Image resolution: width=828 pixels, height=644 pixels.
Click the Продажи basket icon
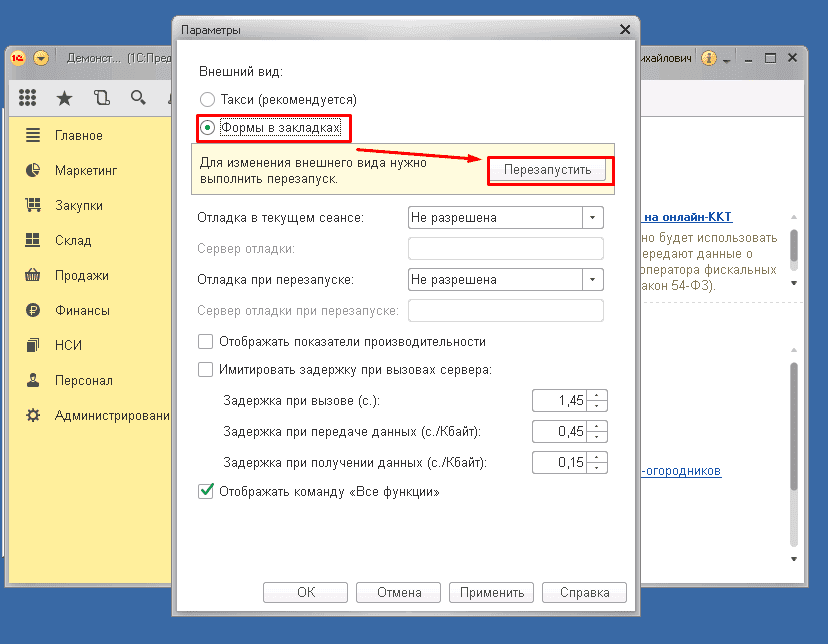click(33, 276)
